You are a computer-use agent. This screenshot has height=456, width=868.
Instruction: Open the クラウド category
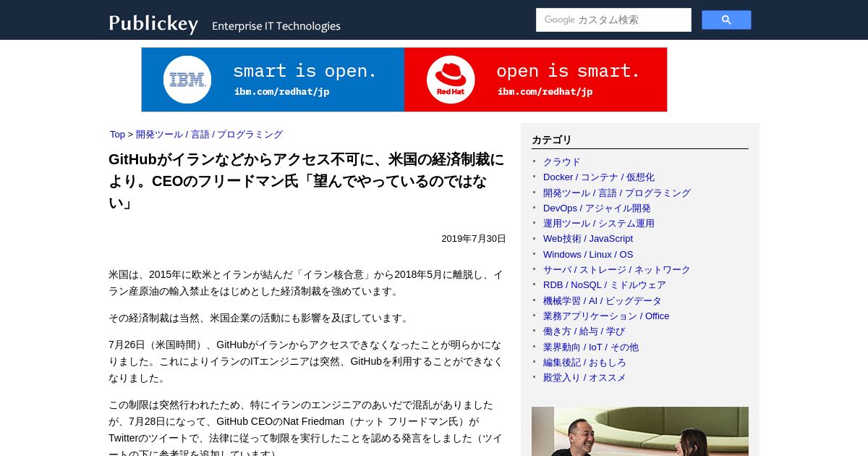562,162
